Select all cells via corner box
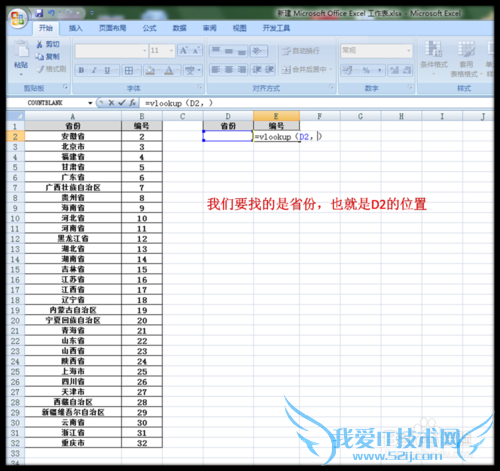Image resolution: width=500 pixels, height=471 pixels. click(15, 116)
